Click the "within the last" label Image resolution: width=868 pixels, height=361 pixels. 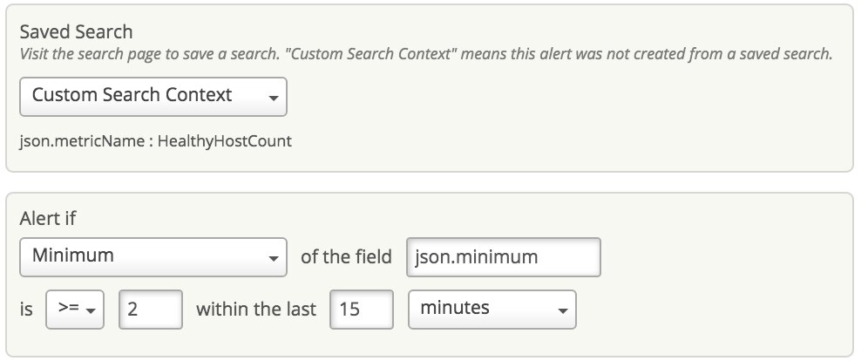click(256, 309)
